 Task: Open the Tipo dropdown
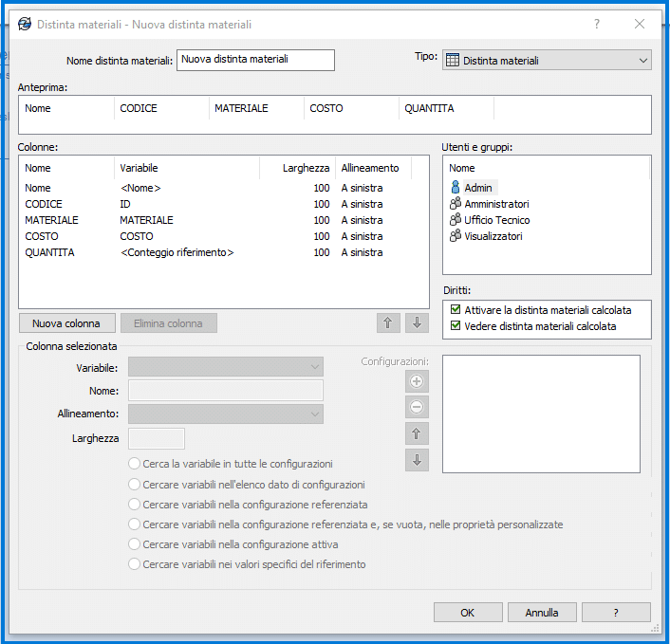(x=547, y=61)
